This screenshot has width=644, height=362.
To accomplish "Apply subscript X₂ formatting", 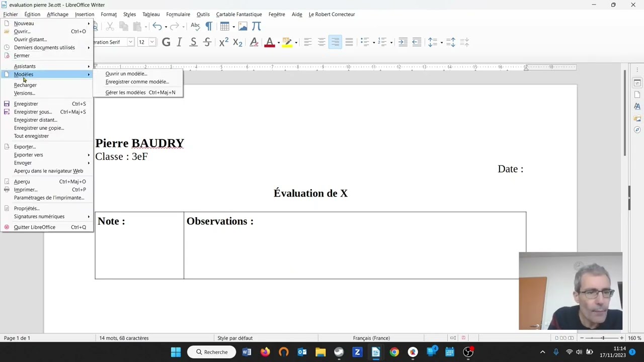I will 237,42.
